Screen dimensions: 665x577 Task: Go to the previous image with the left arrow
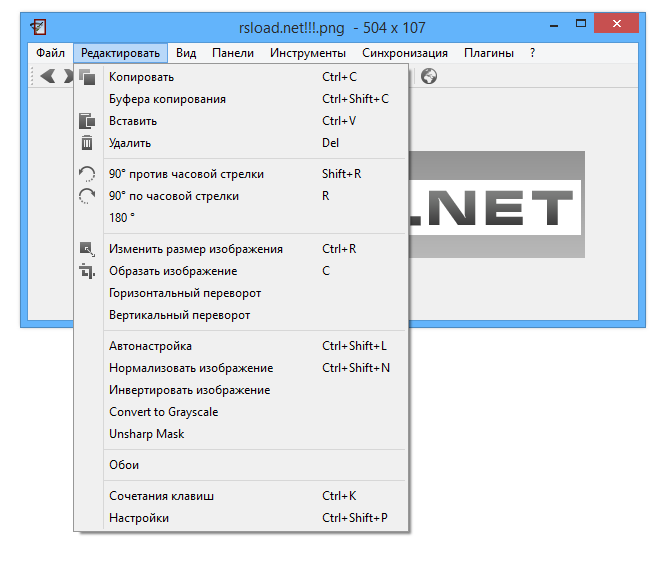click(x=48, y=76)
